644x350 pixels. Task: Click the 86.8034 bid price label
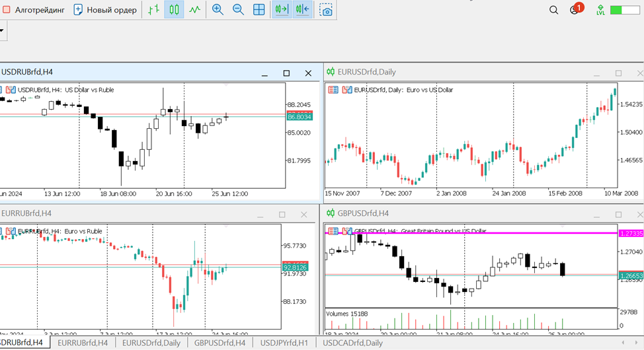tap(300, 117)
